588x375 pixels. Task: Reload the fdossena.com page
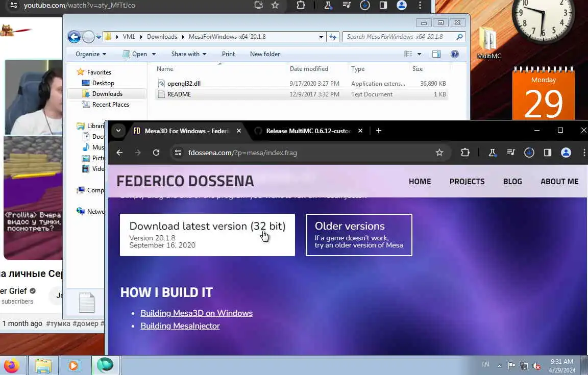[x=156, y=153]
